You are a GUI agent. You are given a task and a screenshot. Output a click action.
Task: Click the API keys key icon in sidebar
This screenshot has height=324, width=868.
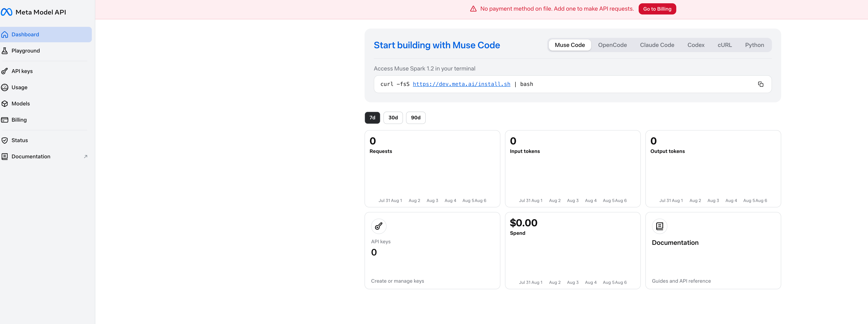[5, 71]
